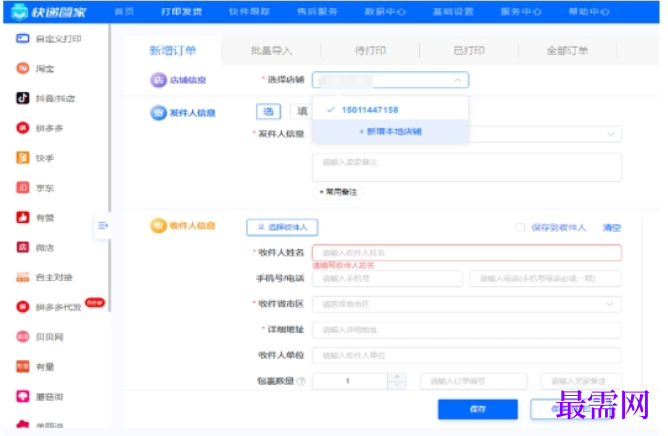Screen dimensions: 668x436
Task: Toggle the 选 sender mode button
Action: coord(268,112)
